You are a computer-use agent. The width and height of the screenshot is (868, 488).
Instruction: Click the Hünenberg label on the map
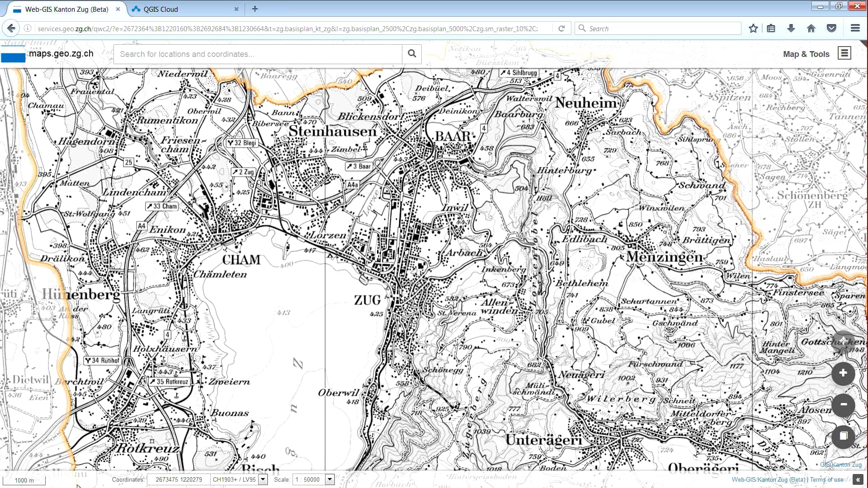click(x=81, y=295)
